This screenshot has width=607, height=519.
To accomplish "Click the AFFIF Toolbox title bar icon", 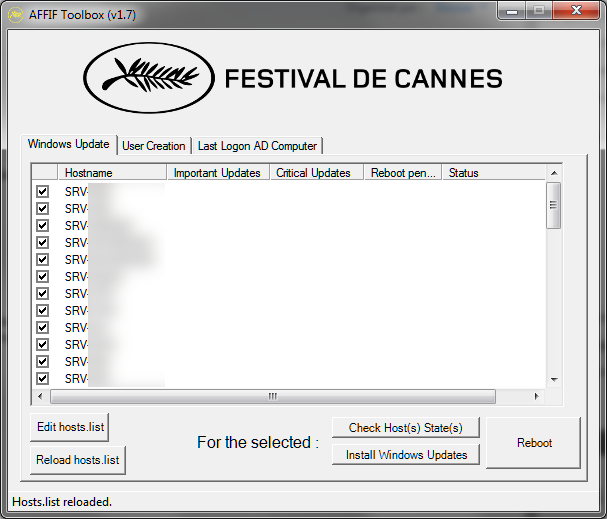I will [15, 15].
